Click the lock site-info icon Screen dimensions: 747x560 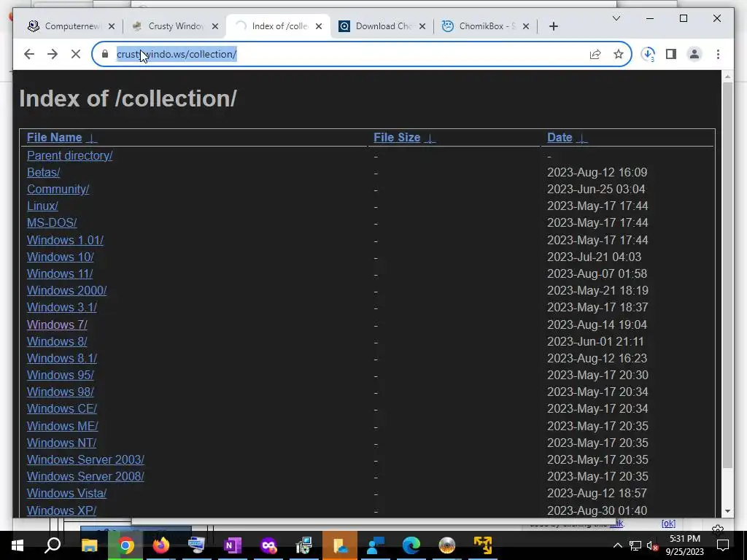pyautogui.click(x=105, y=54)
